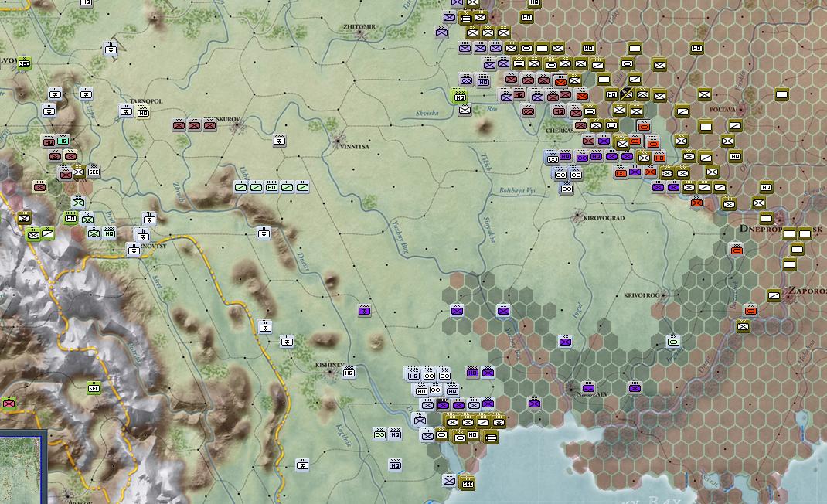Click the Zhitomir city label
Viewport: 827px width, 504px height.
click(359, 26)
